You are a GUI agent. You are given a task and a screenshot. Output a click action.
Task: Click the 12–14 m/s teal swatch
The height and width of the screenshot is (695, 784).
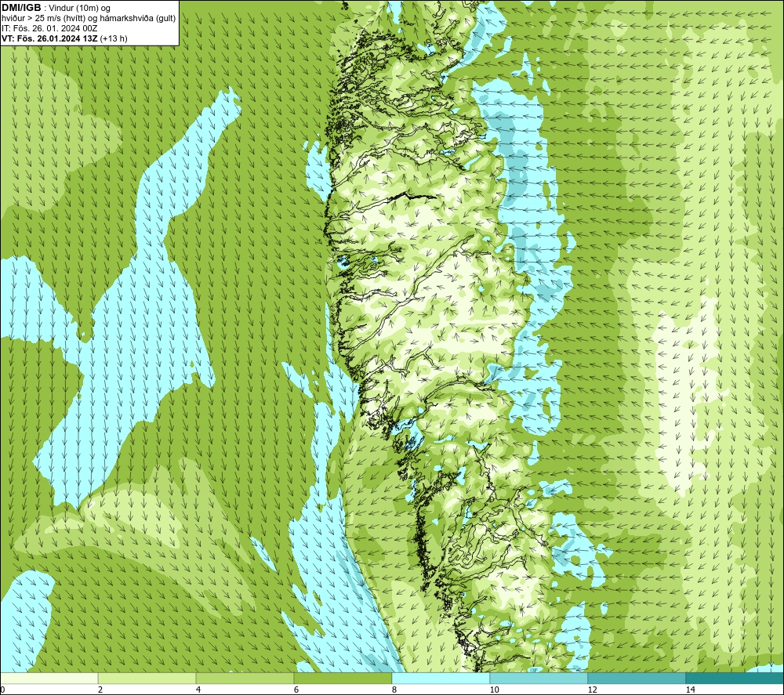(637, 679)
